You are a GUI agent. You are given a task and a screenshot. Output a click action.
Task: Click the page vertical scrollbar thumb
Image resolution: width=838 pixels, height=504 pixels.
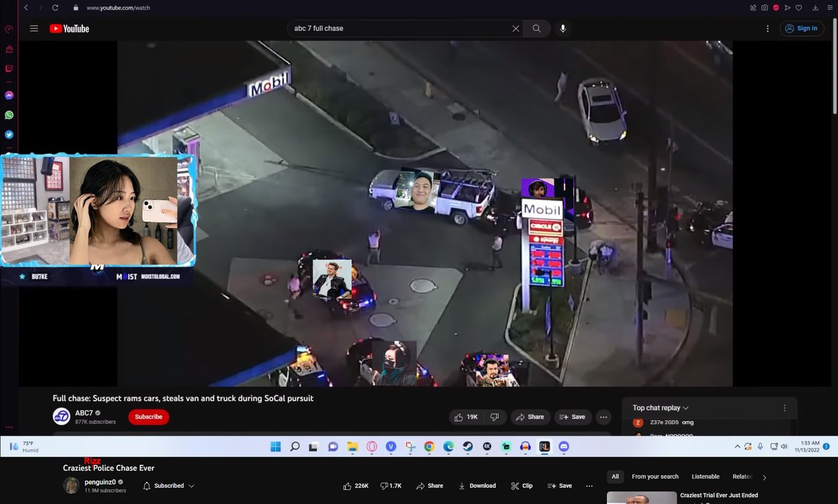click(x=834, y=67)
